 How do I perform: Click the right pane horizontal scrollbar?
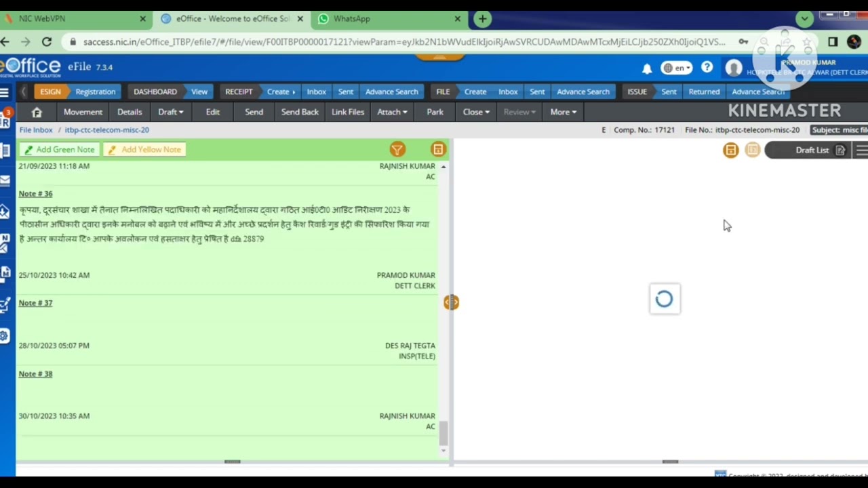pos(670,462)
